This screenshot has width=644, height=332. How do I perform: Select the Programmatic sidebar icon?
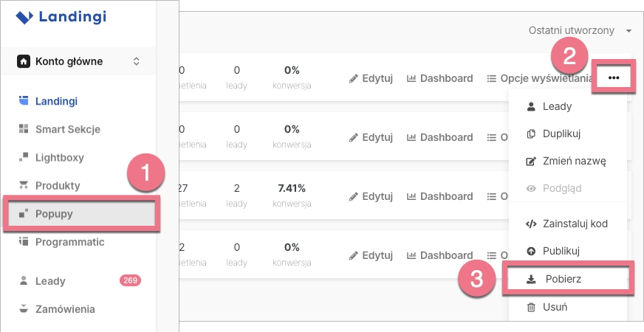pos(24,242)
